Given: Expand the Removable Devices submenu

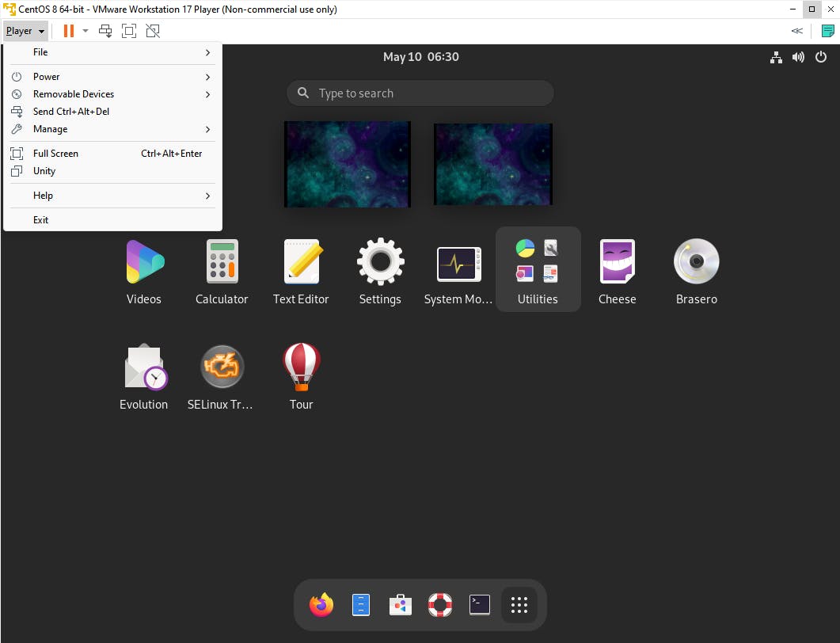Looking at the screenshot, I should point(112,94).
